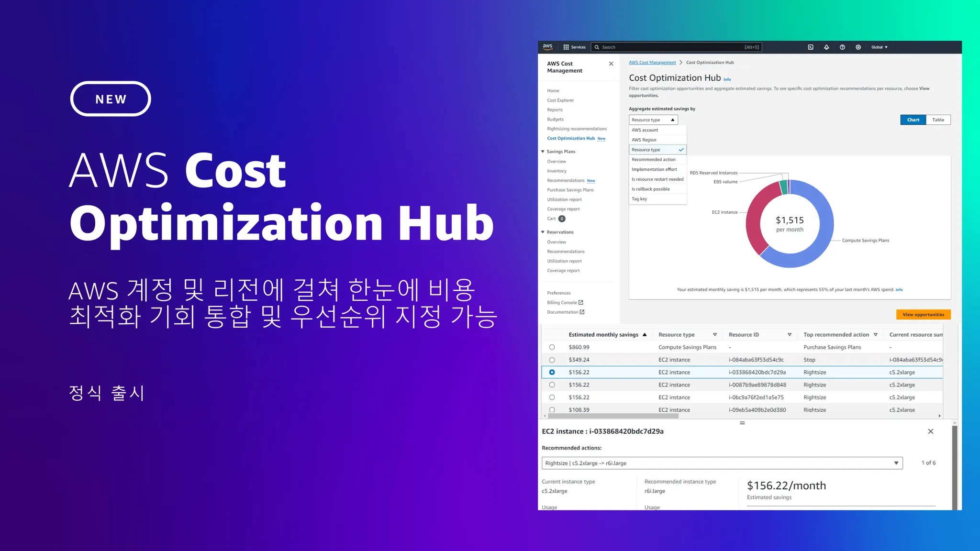
Task: Open the Services grid menu icon
Action: pyautogui.click(x=566, y=47)
